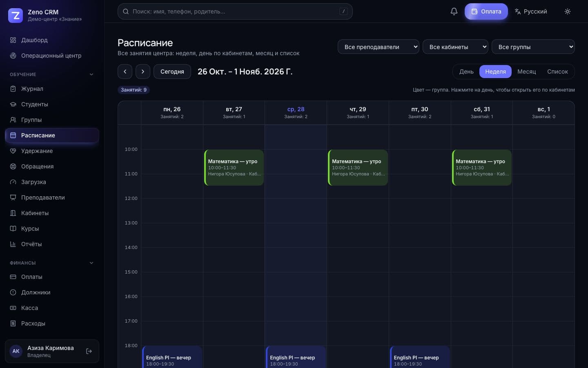Click the search field for имя, телефон

coord(235,11)
